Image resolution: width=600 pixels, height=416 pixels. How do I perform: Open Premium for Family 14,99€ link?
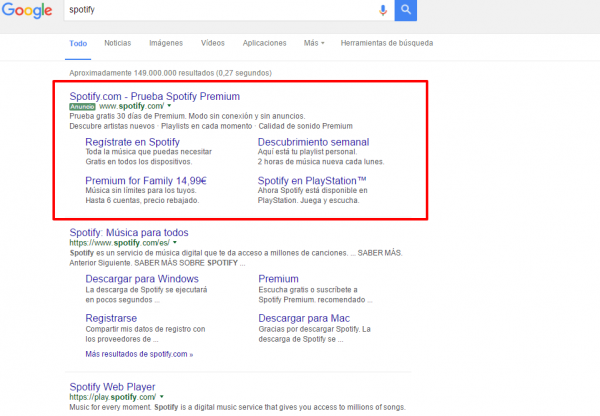click(146, 181)
